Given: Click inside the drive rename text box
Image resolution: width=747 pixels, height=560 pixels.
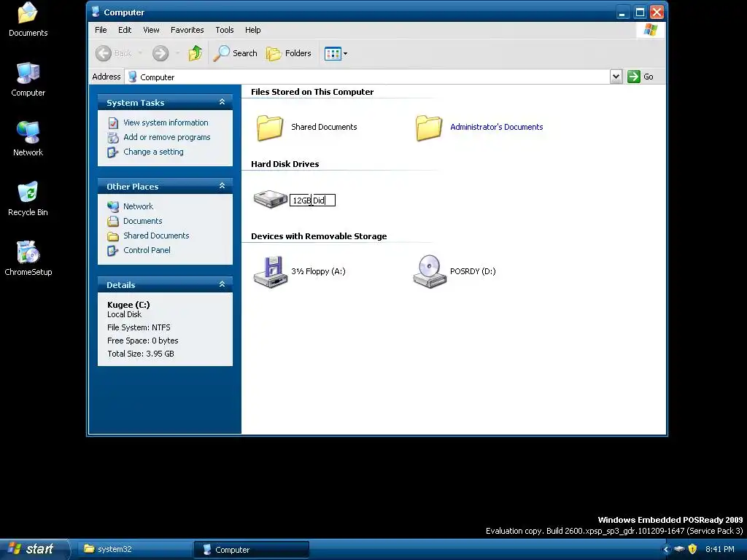Looking at the screenshot, I should click(x=312, y=201).
